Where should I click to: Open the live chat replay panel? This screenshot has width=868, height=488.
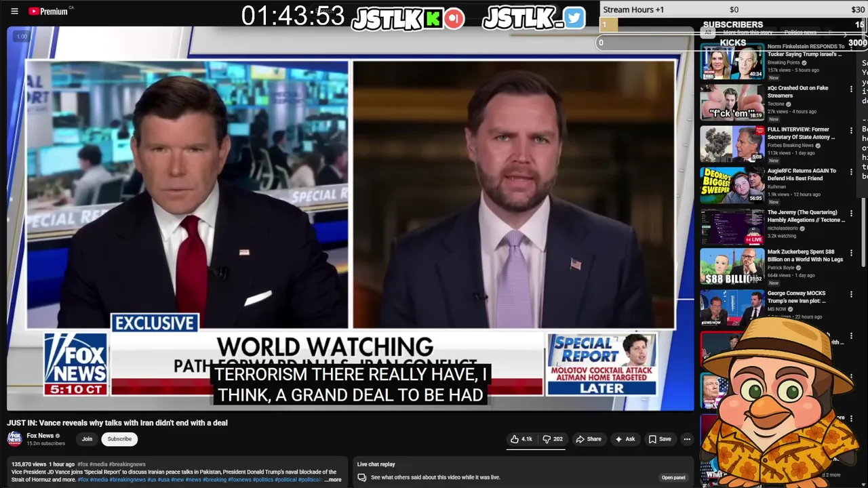[673, 477]
